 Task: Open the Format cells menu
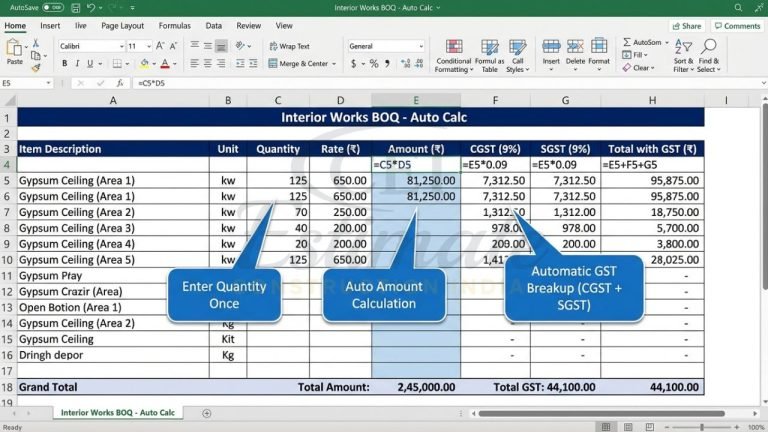[599, 54]
